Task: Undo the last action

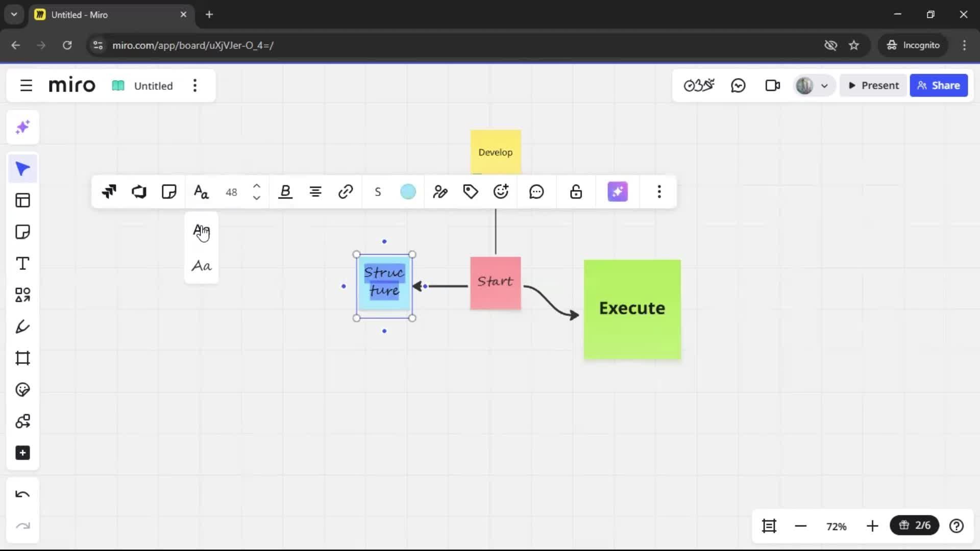Action: [x=22, y=494]
